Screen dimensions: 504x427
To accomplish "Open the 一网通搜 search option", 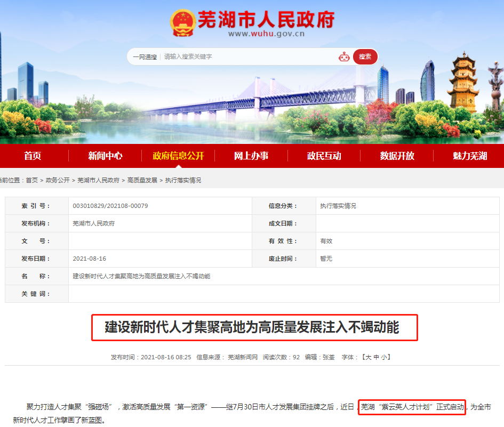I will 145,57.
